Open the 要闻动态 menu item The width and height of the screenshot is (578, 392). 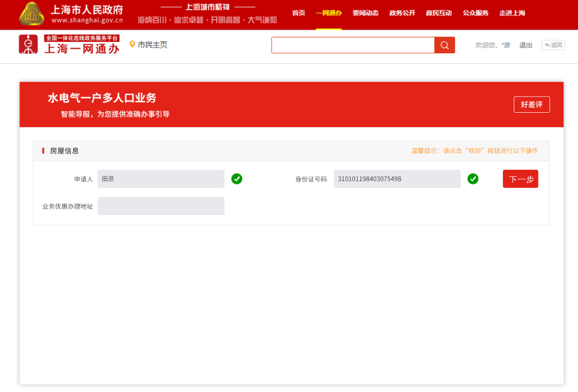coord(365,13)
